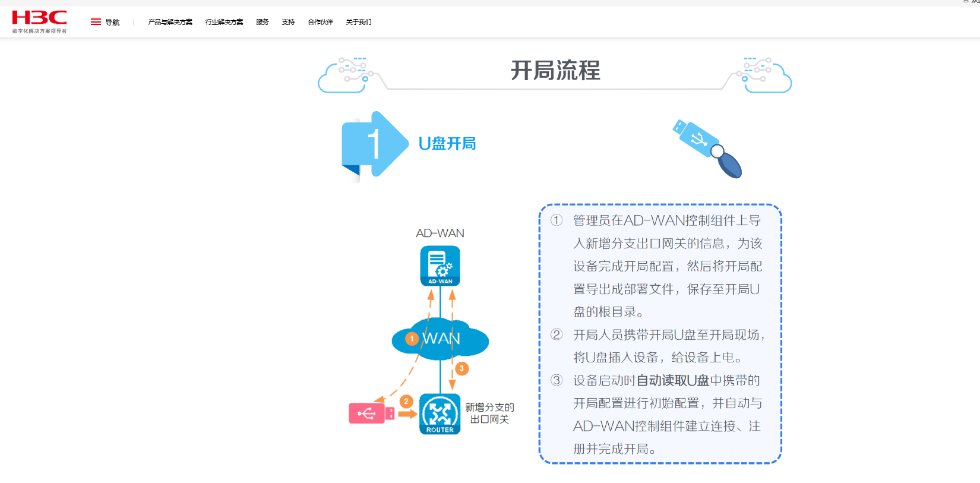Open the hamburger 导航 menu

coord(105,22)
